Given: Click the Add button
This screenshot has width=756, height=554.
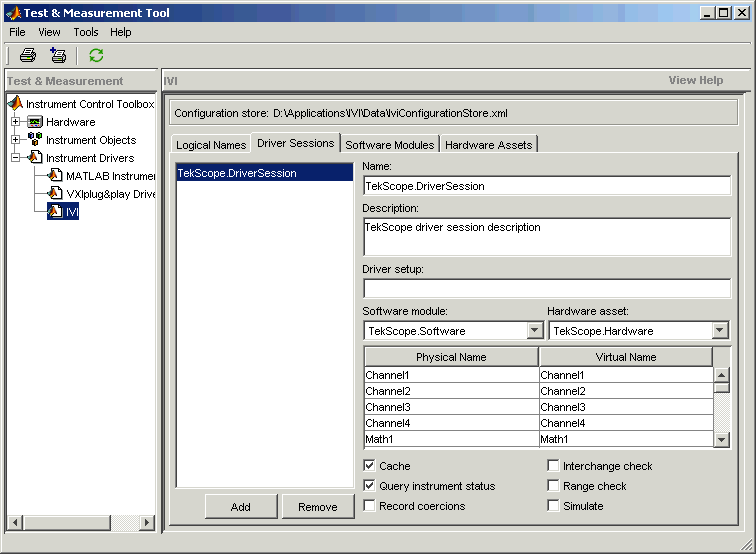Looking at the screenshot, I should point(241,507).
